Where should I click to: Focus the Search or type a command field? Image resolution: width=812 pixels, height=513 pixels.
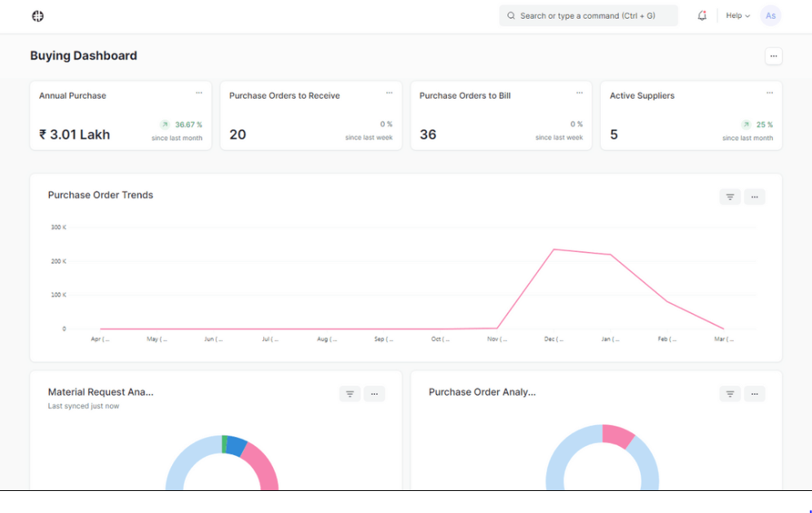pyautogui.click(x=589, y=15)
